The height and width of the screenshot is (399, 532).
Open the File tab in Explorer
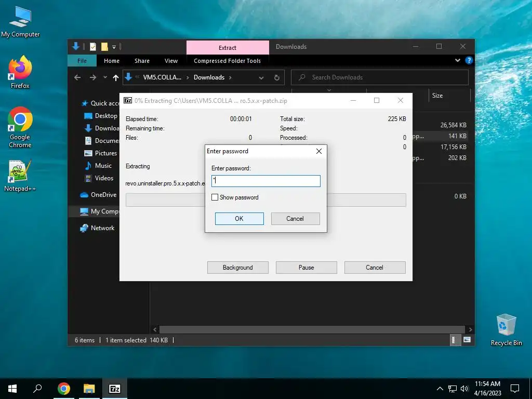(x=82, y=61)
